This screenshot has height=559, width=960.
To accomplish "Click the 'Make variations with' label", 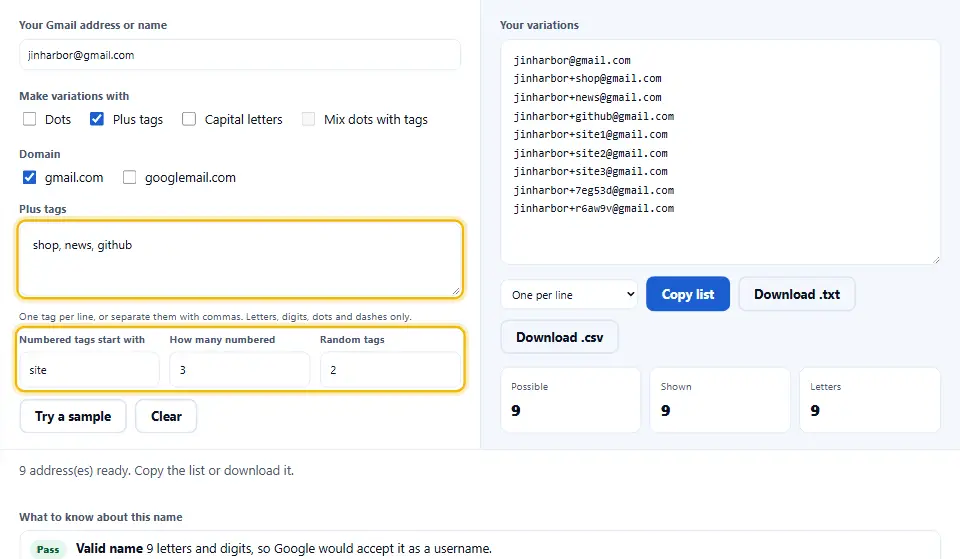I will (x=74, y=96).
